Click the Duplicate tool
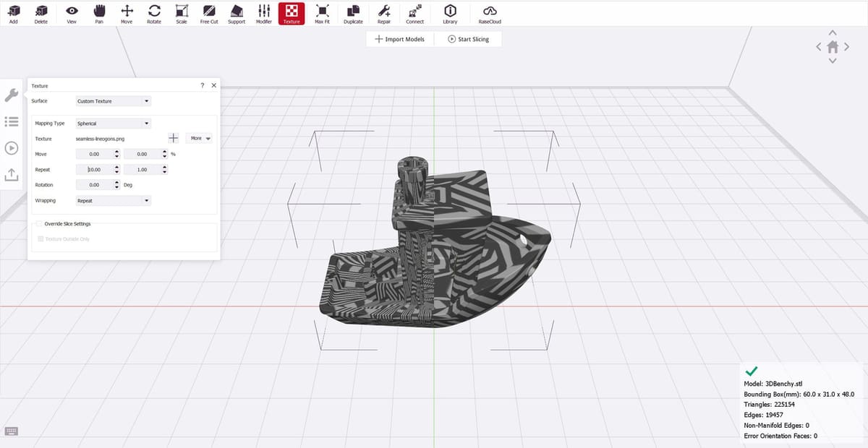The image size is (868, 448). tap(353, 14)
